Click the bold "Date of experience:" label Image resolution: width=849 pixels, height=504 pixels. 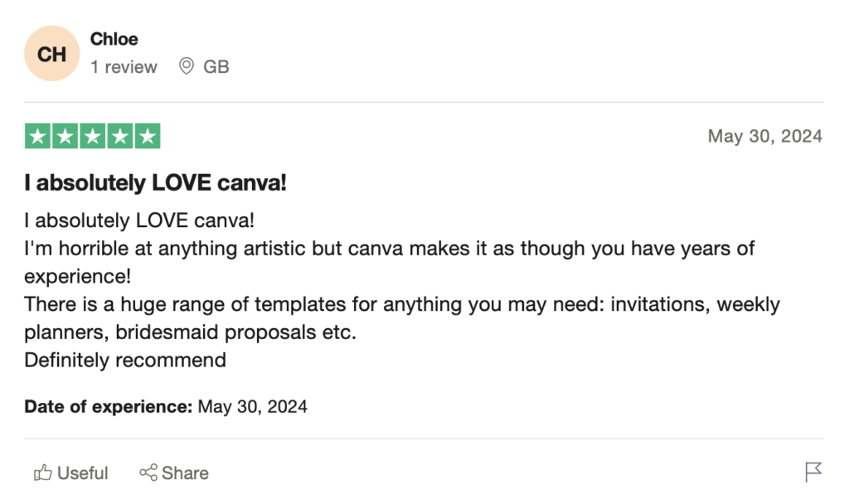[108, 406]
